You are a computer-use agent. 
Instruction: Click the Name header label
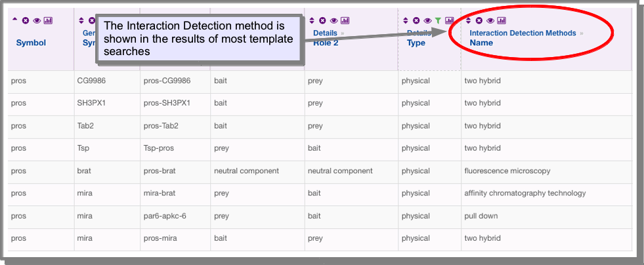(481, 43)
